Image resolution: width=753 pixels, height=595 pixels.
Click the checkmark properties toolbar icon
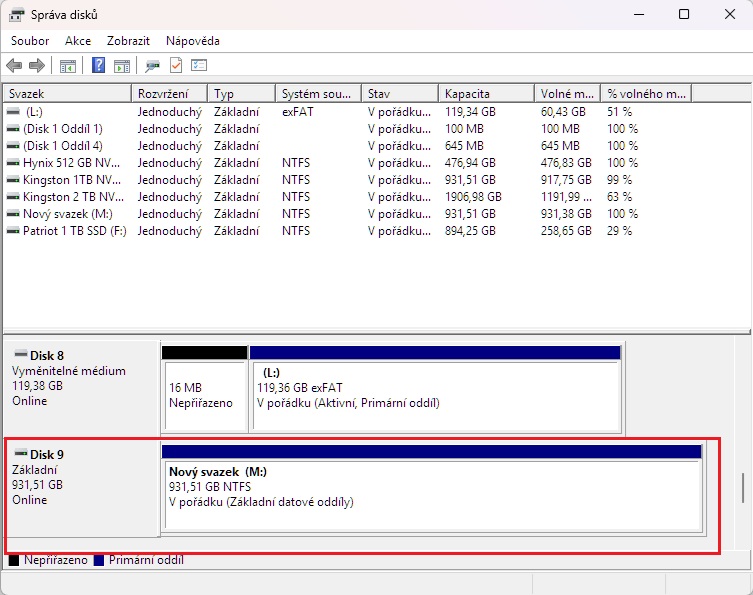[176, 65]
